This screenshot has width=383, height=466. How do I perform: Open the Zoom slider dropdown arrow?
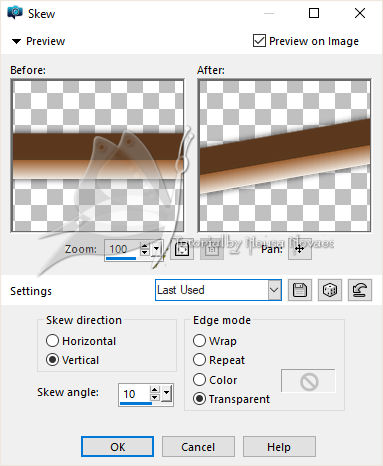pos(157,248)
